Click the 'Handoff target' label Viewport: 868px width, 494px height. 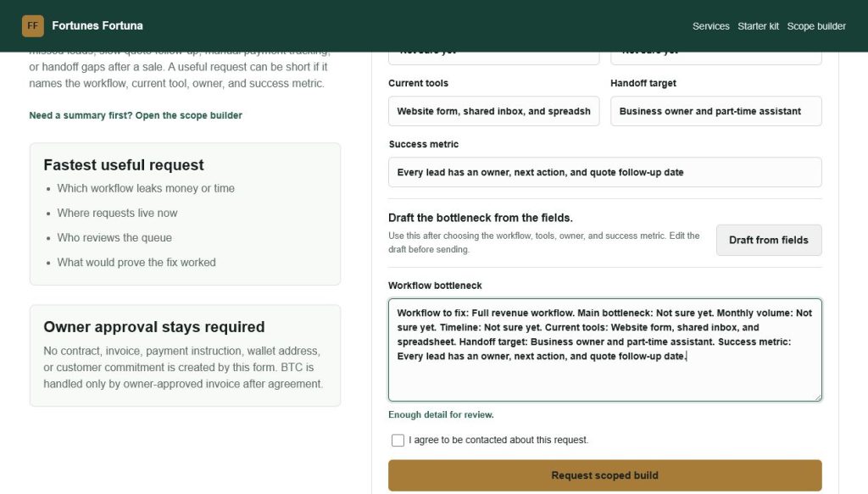coord(643,83)
